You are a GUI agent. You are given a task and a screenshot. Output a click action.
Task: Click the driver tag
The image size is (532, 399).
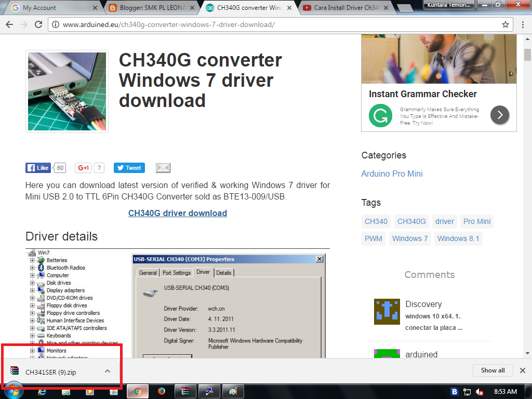445,221
